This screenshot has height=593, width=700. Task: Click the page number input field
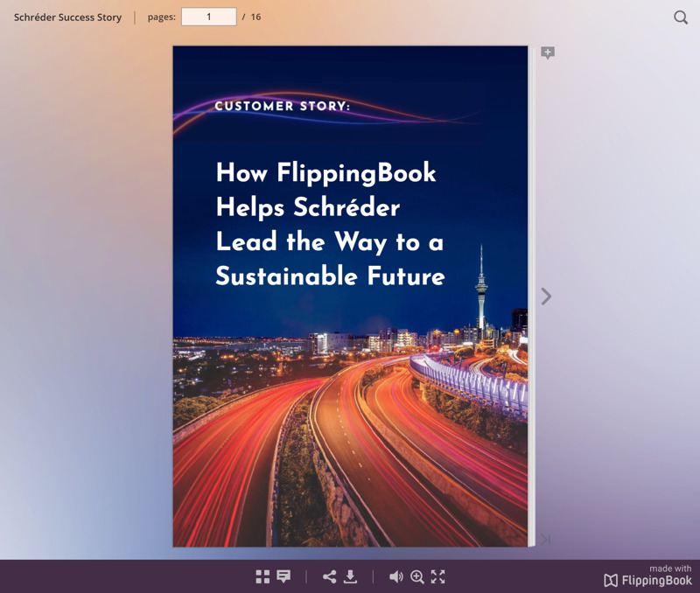point(209,17)
